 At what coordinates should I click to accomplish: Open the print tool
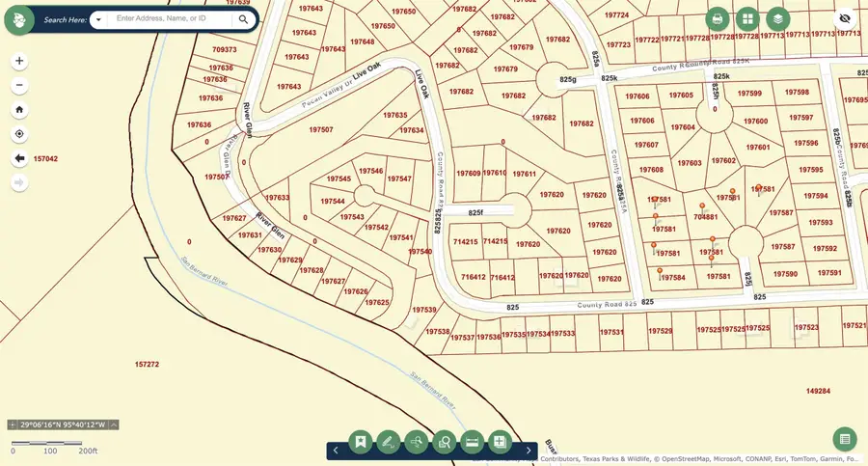pyautogui.click(x=717, y=19)
